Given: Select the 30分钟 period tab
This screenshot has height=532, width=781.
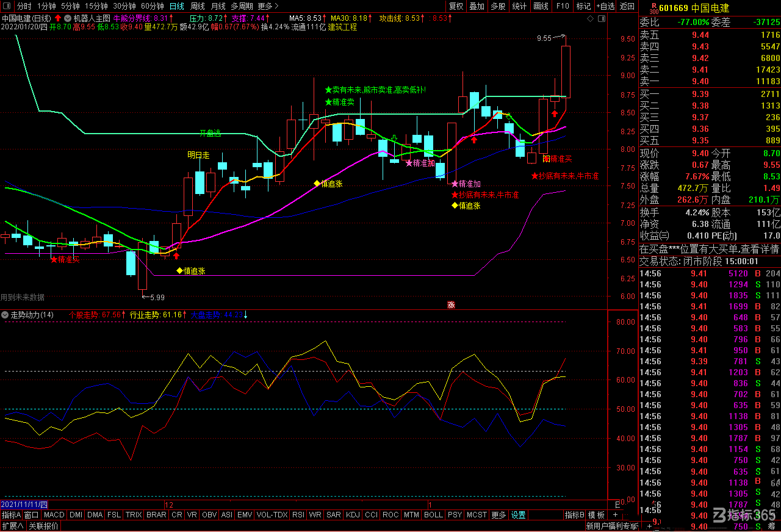Looking at the screenshot, I should pyautogui.click(x=124, y=6).
